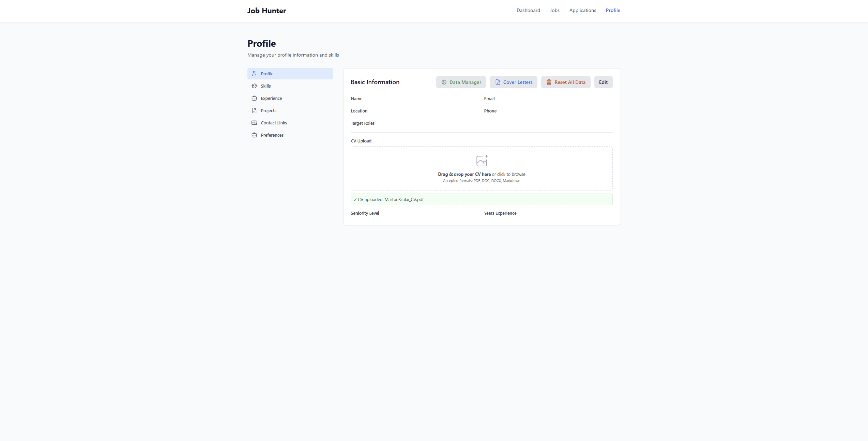This screenshot has height=441, width=868.
Task: Click the Preferences briefcase icon
Action: [254, 135]
